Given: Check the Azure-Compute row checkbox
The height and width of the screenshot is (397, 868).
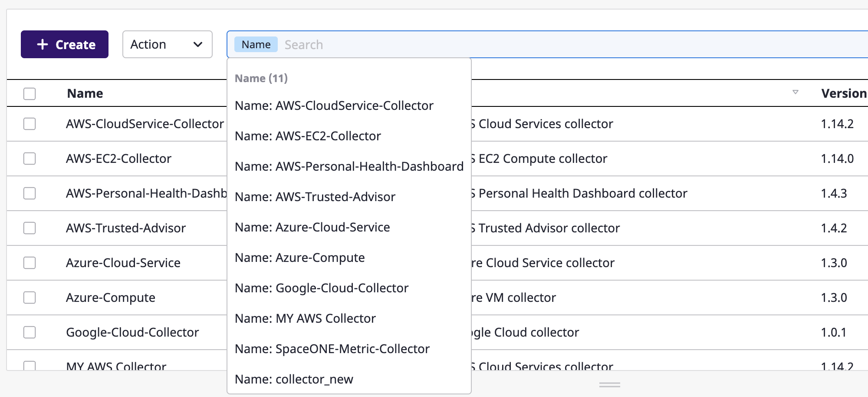Looking at the screenshot, I should (30, 298).
